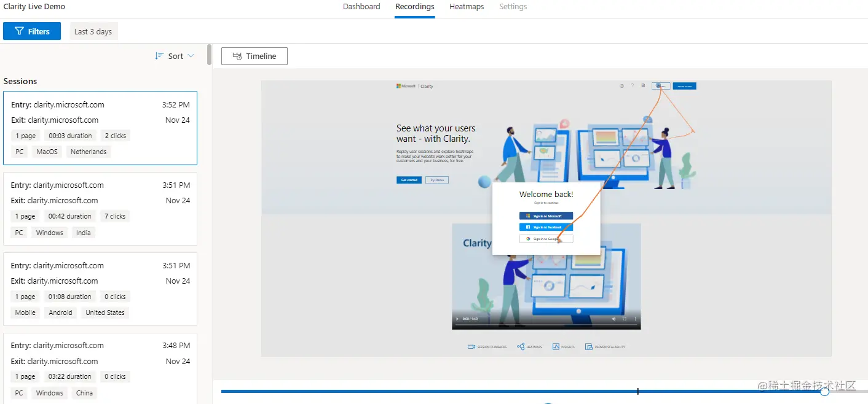Change the Last 3 days date range
This screenshot has height=404, width=868.
(93, 31)
